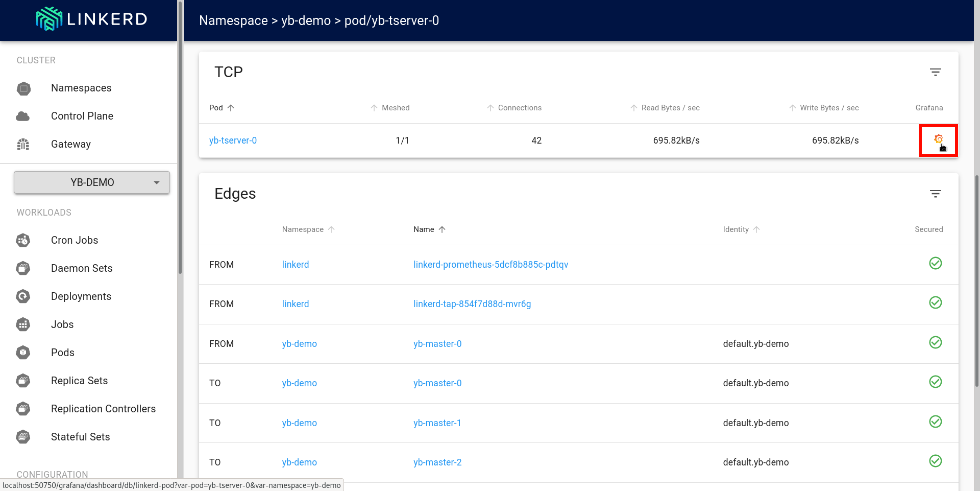Viewport: 980px width, 491px height.
Task: Select Jobs in workloads menu
Action: pos(62,324)
